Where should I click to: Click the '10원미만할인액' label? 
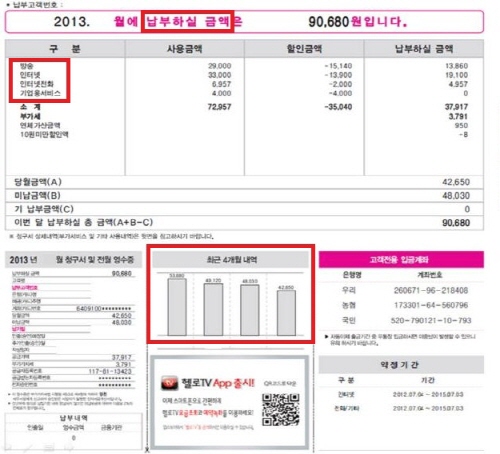click(44, 134)
